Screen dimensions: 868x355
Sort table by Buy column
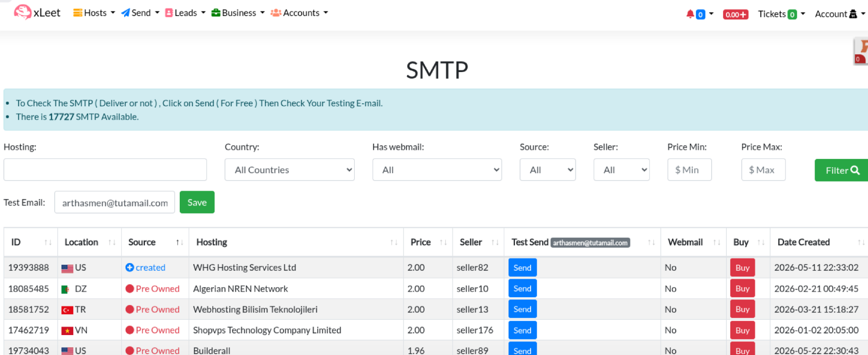[748, 242]
